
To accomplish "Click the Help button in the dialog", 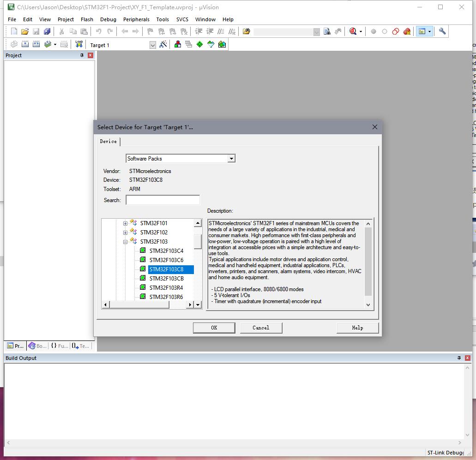I will 358,328.
